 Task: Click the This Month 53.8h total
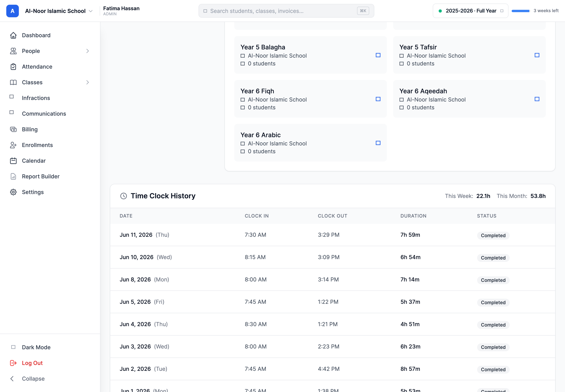(521, 196)
